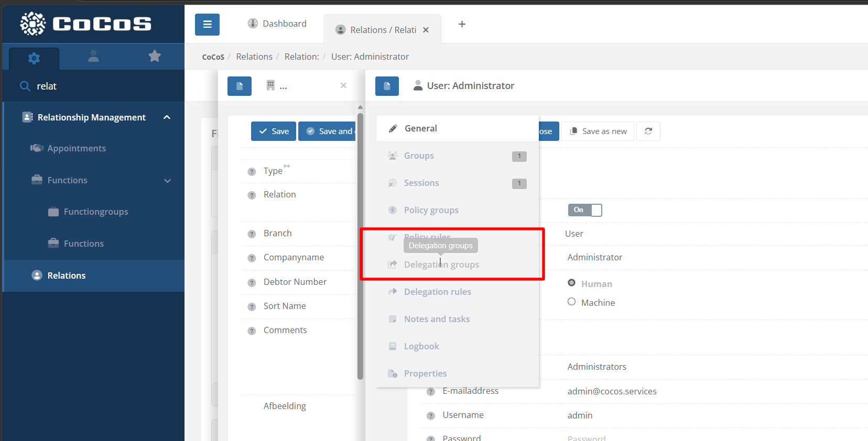Select the Relations sidebar item
This screenshot has width=868, height=441.
click(93, 275)
